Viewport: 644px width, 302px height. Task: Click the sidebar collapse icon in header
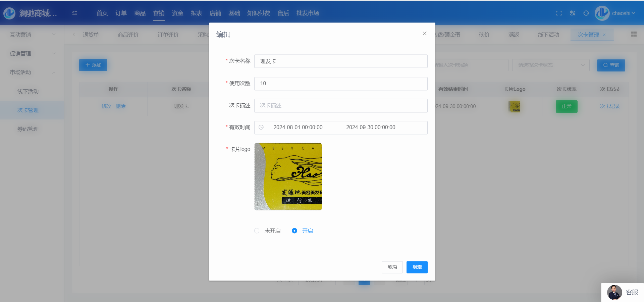tap(75, 13)
